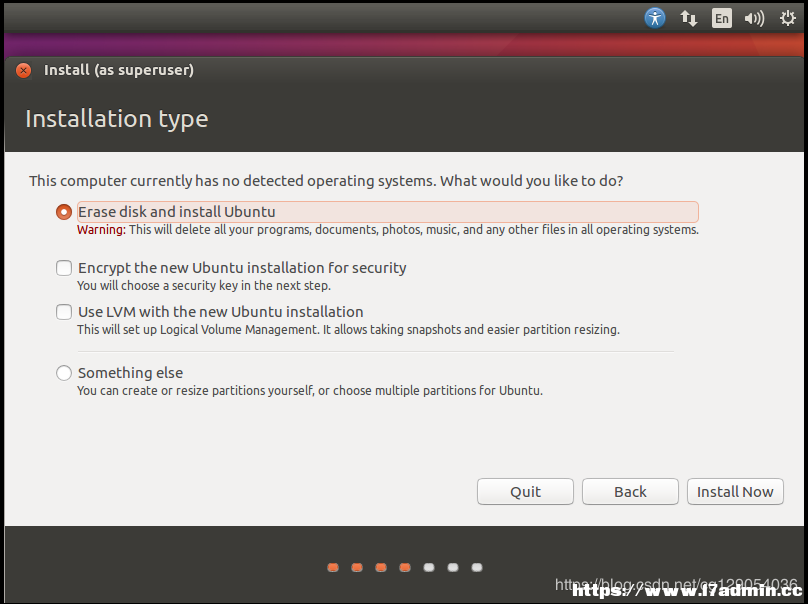Click Install Now to begin installation

[735, 492]
